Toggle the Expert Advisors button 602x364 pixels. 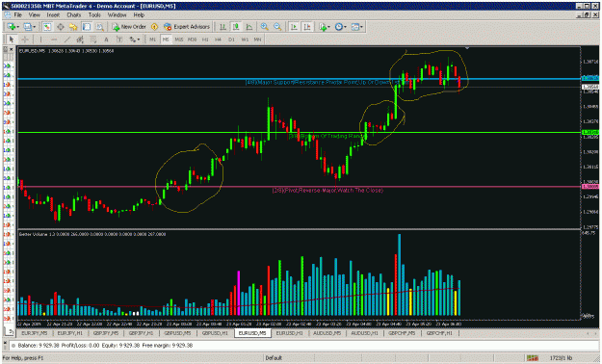187,27
